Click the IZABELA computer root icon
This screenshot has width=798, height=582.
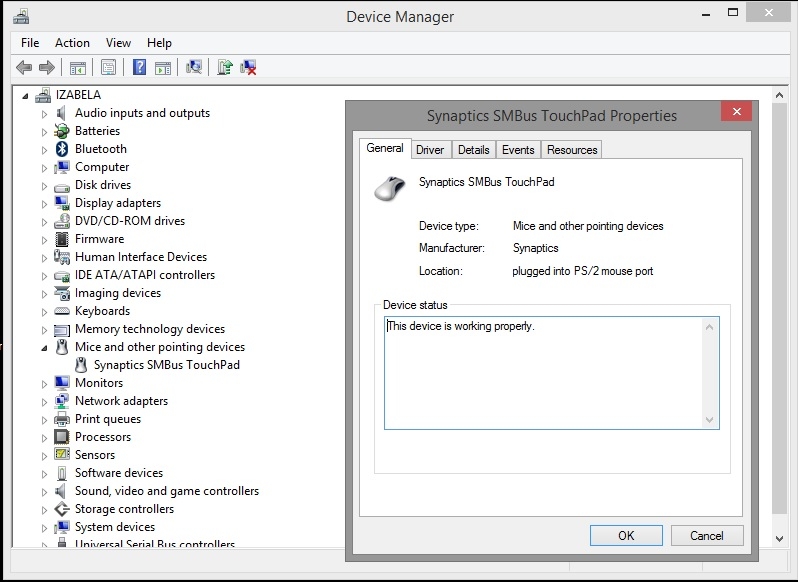pos(43,95)
